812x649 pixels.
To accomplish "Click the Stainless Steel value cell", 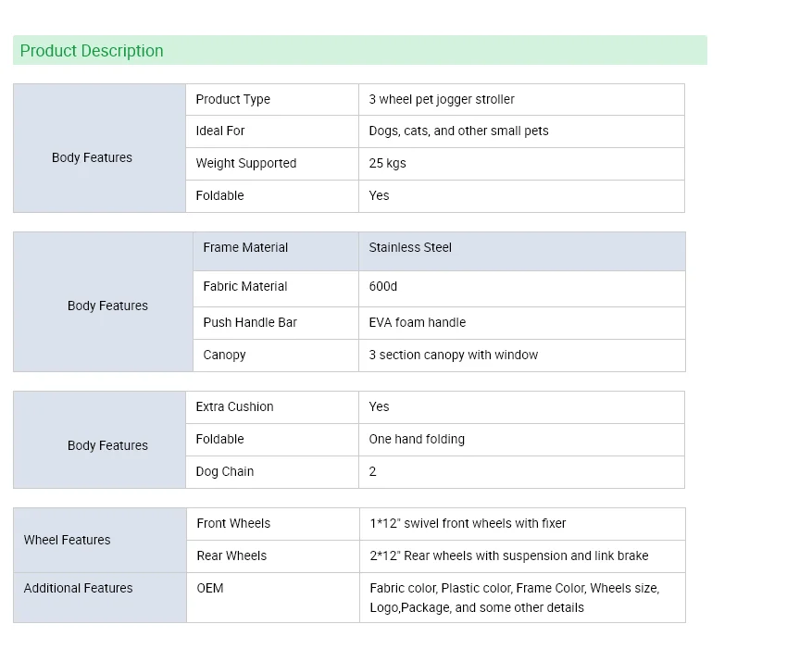I will (410, 247).
